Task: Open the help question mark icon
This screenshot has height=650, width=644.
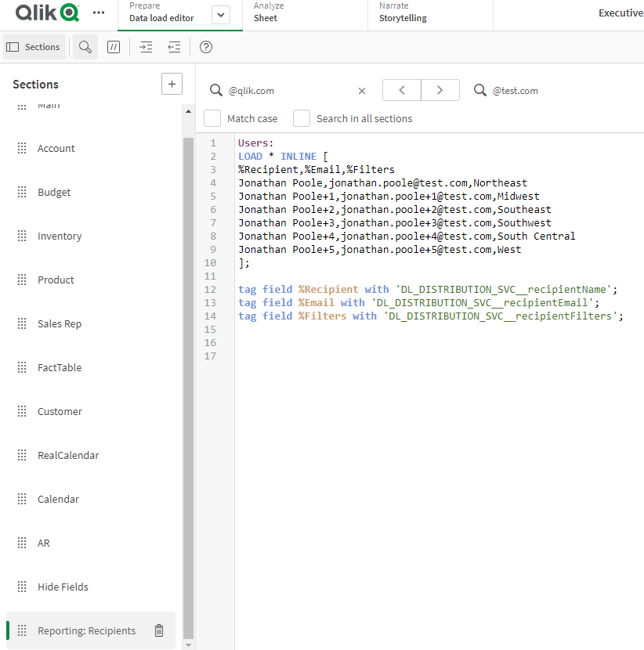Action: point(206,47)
